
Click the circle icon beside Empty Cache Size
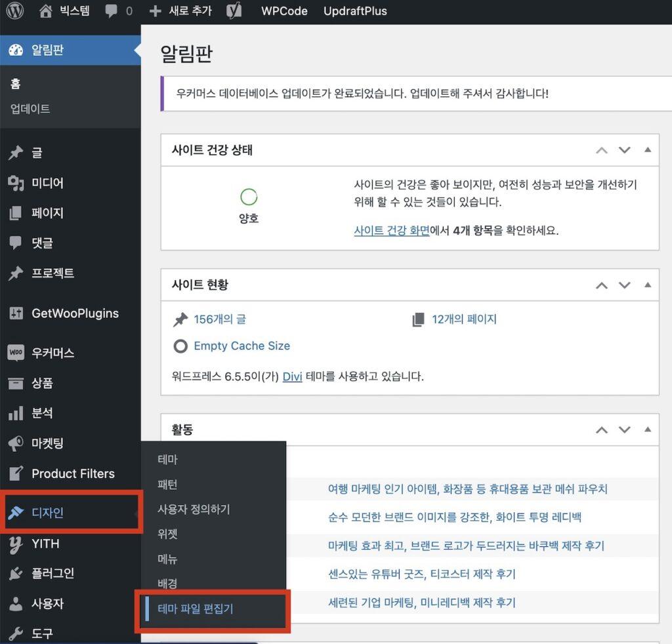click(x=180, y=346)
